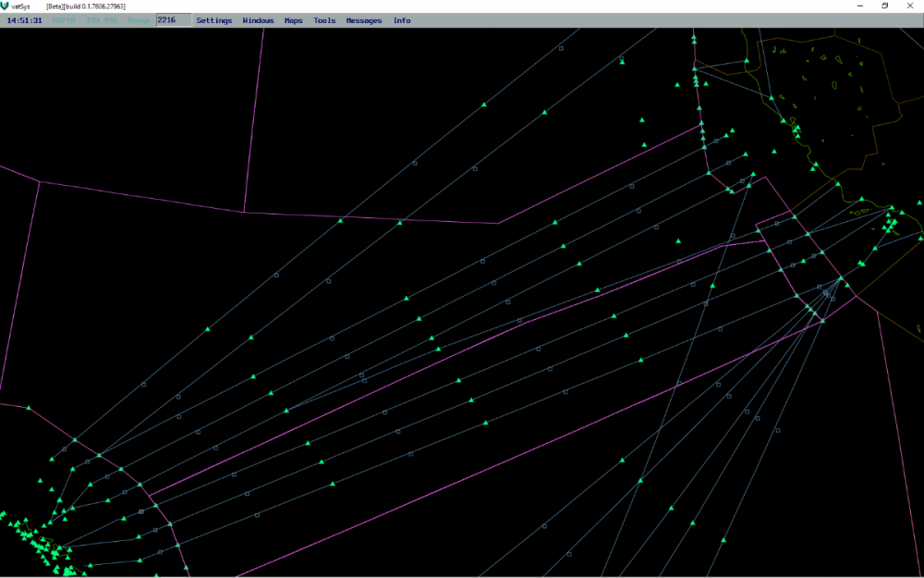The width and height of the screenshot is (924, 578).
Task: Click the vatSys app icon in title bar
Action: click(6, 6)
